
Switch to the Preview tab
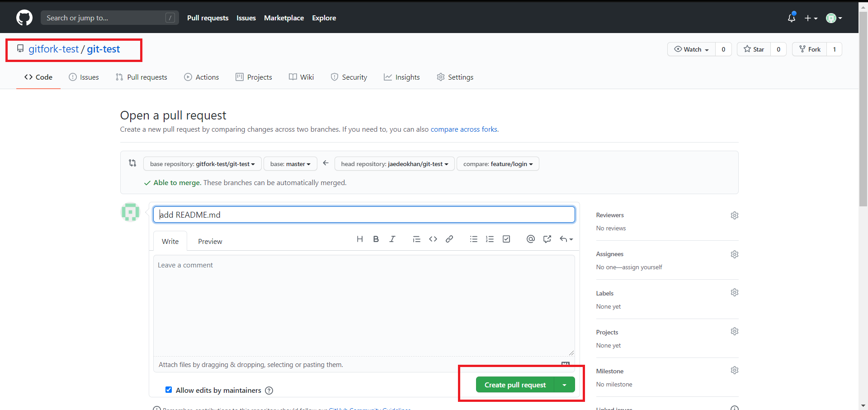pos(210,241)
